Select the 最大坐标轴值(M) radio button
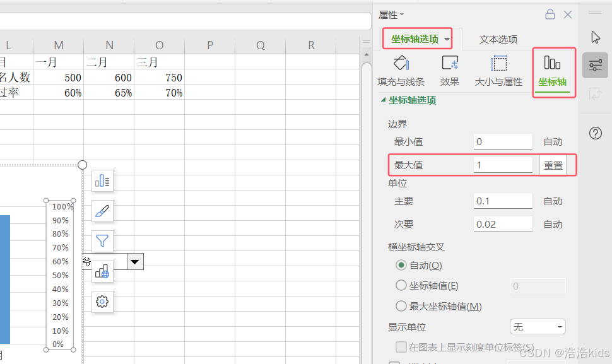 [x=401, y=306]
